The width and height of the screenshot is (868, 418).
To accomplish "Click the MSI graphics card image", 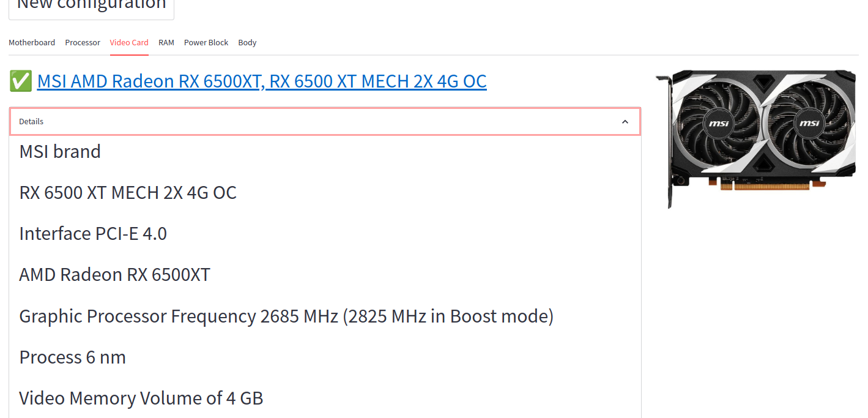I will [755, 138].
